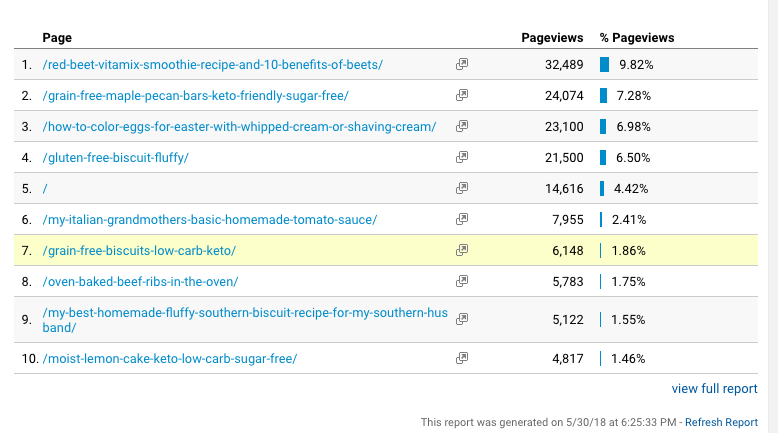Viewport: 778px width, 433px height.
Task: Open external link icon for color-eggs-for-easter page
Action: (x=462, y=126)
